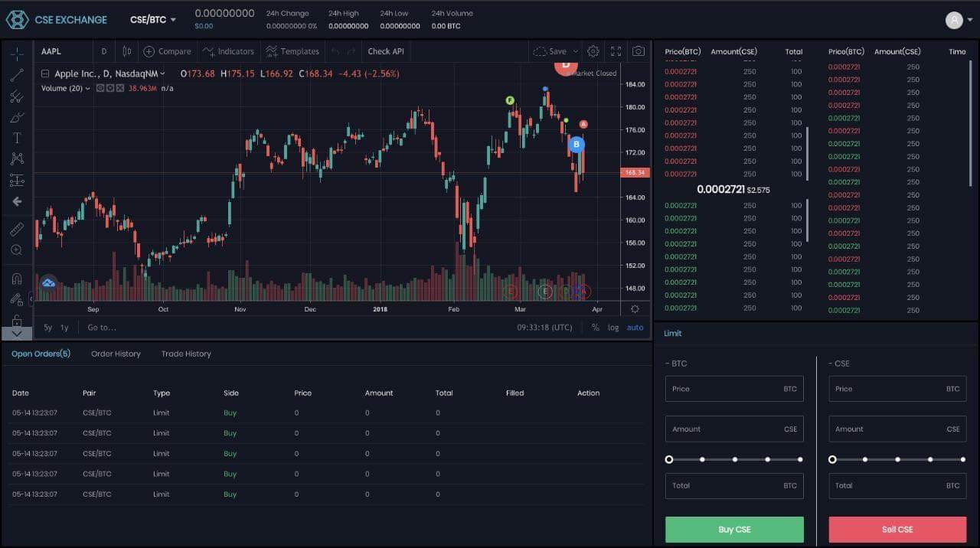The image size is (980, 548).
Task: Hide the Volume indicator with eye icon
Action: [x=100, y=89]
